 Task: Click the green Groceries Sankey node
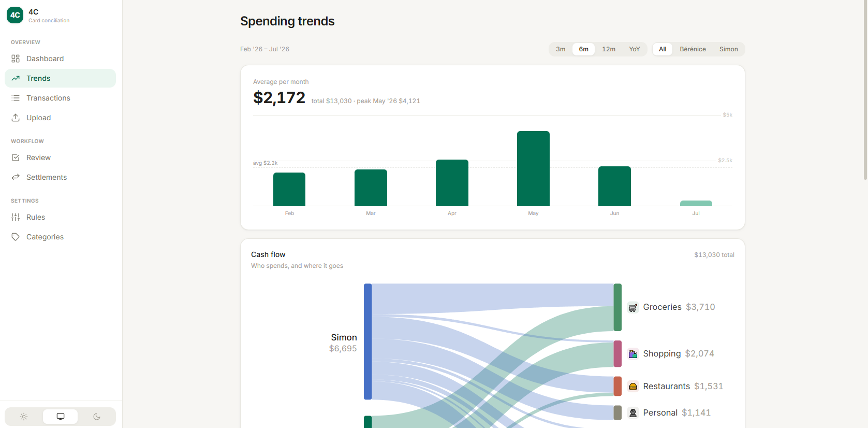point(617,307)
